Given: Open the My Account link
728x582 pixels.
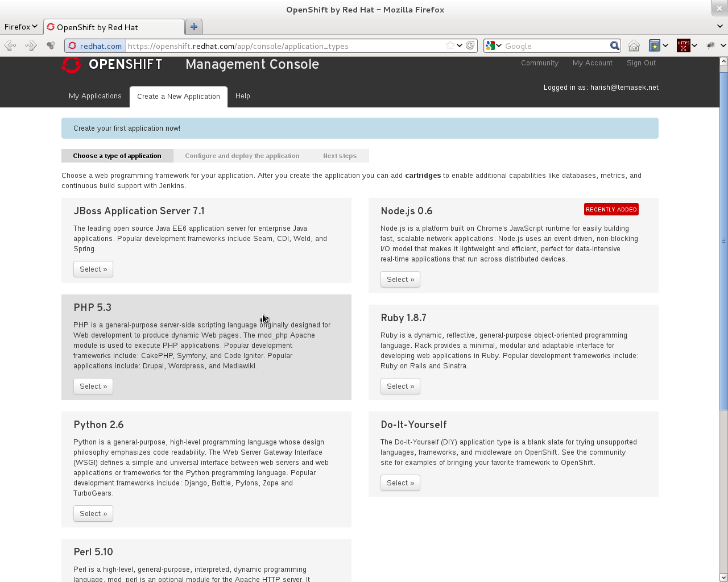Looking at the screenshot, I should coord(593,63).
